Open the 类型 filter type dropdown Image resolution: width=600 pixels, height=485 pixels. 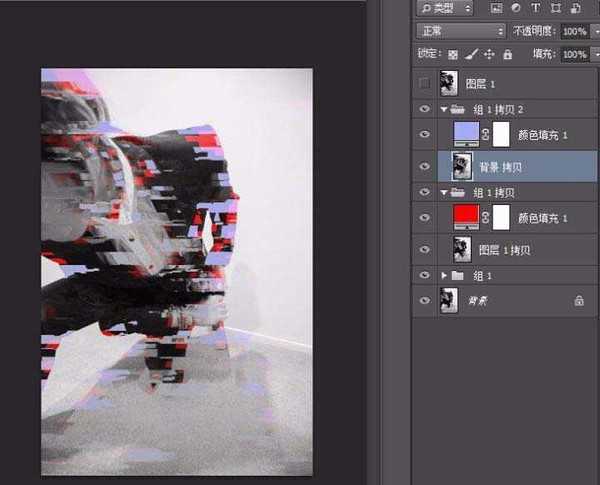click(445, 8)
